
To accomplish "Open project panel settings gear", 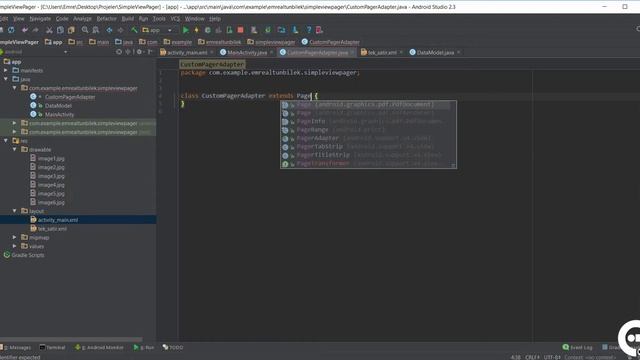I will click(x=139, y=52).
